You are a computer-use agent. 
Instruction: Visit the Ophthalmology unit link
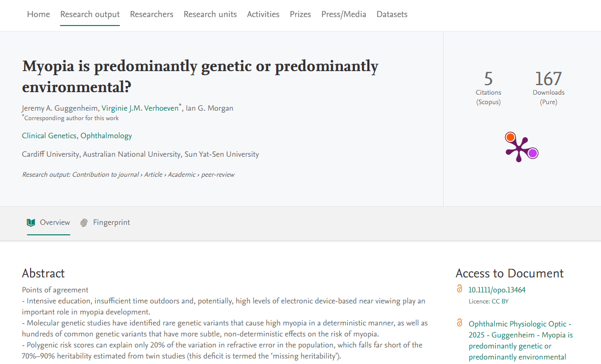tap(106, 136)
